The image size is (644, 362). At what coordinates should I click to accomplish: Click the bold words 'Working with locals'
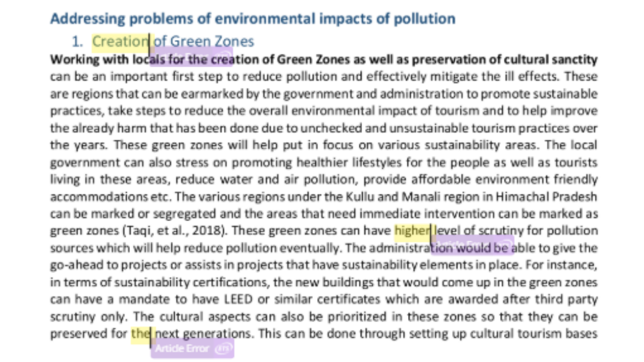108,60
